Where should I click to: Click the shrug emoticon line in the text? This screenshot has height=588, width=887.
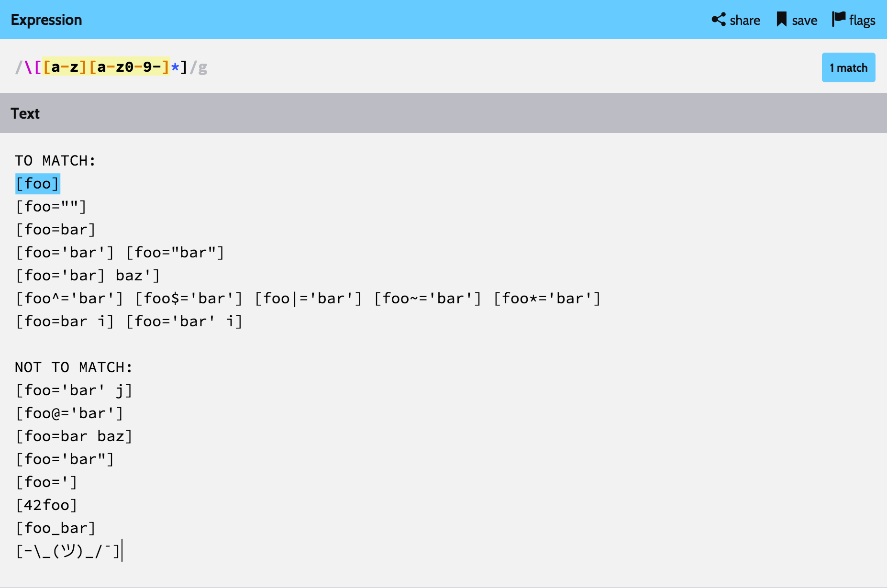tap(67, 551)
